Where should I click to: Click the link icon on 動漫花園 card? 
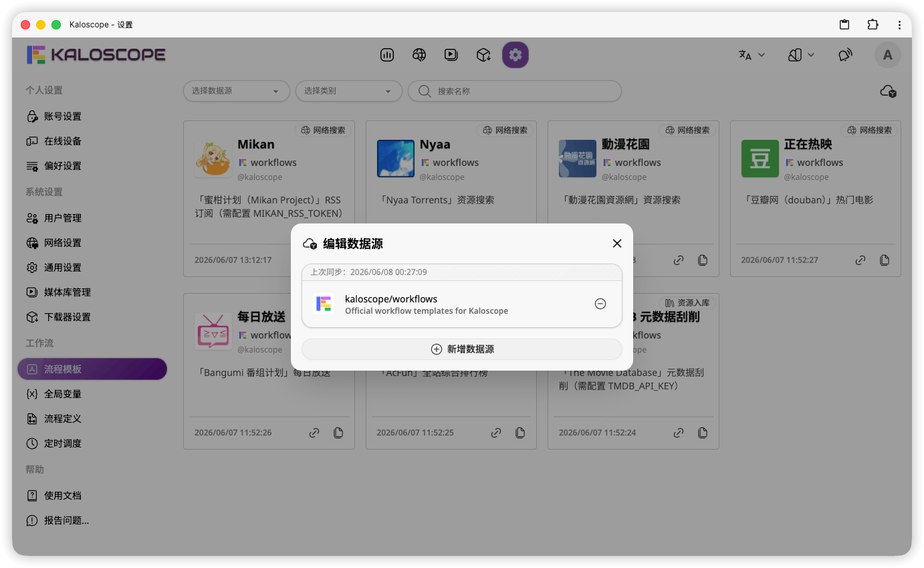tap(679, 260)
